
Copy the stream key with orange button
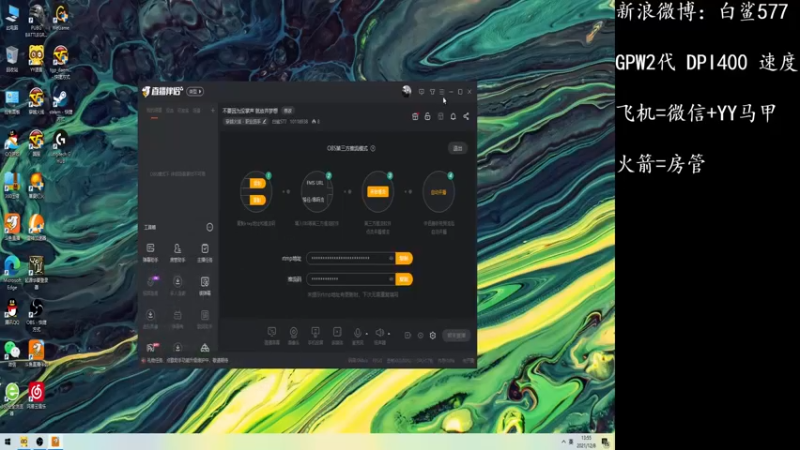[404, 279]
